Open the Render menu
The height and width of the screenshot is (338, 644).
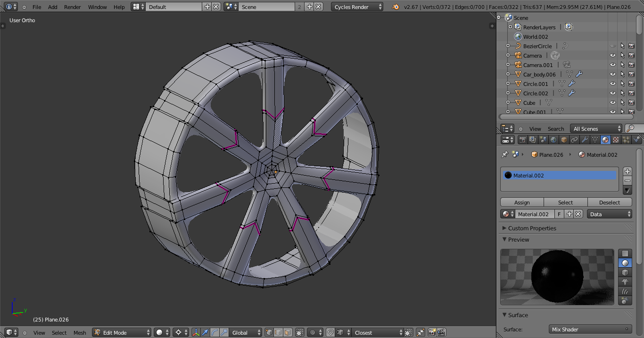72,7
